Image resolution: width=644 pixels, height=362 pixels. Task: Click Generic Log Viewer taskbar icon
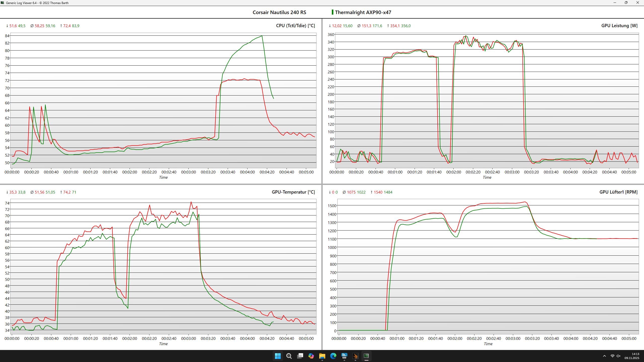(x=366, y=356)
